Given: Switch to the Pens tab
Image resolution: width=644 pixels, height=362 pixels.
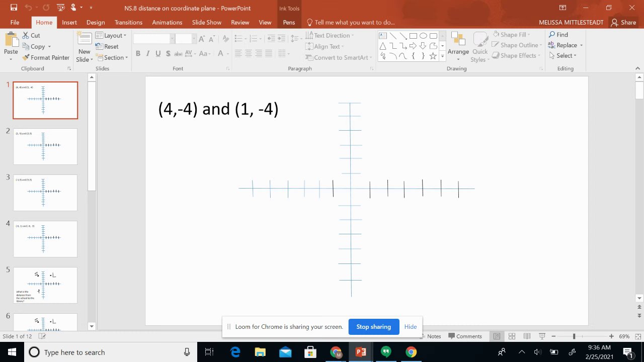Looking at the screenshot, I should [289, 22].
